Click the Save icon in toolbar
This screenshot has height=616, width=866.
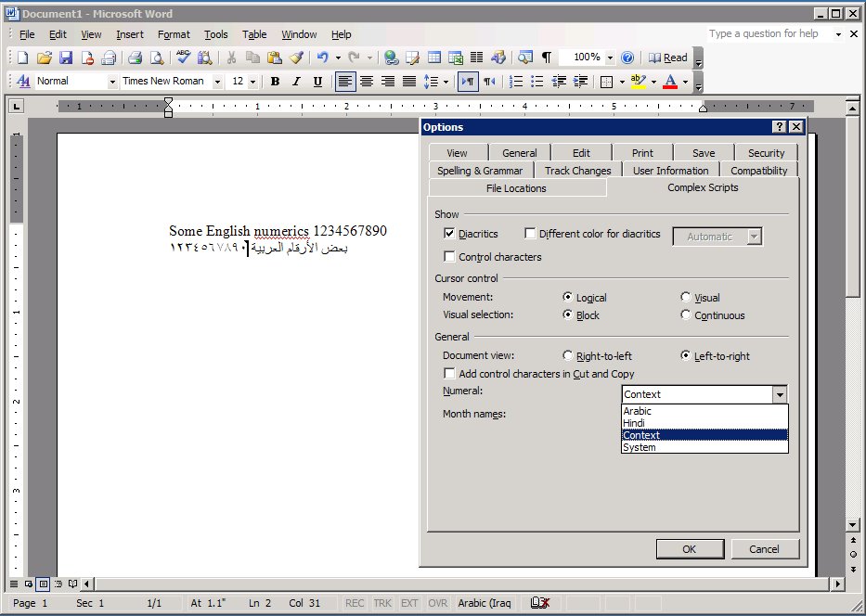tap(66, 58)
